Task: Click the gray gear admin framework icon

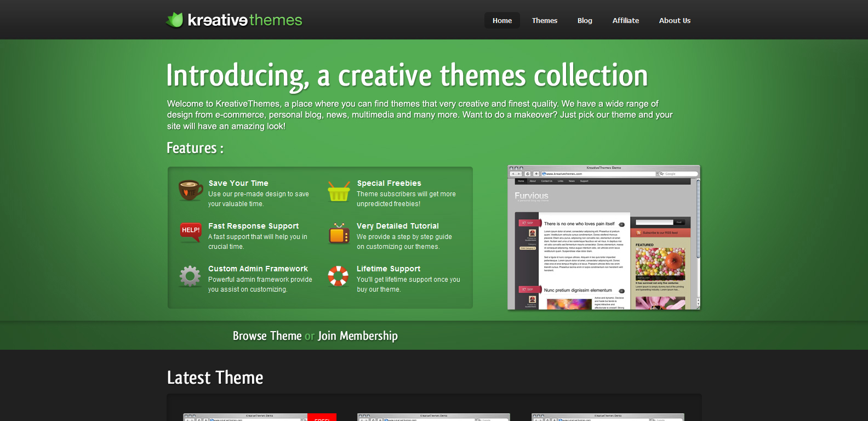Action: [190, 276]
